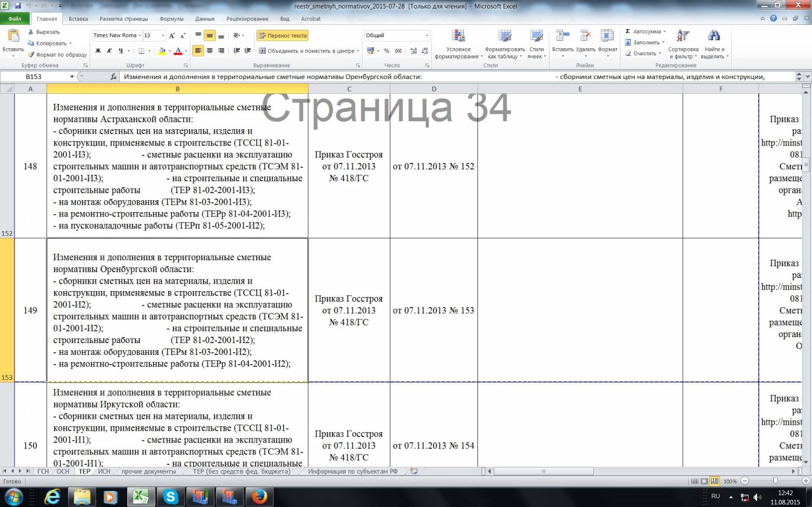
Task: Click the Percent style icon
Action: pyautogui.click(x=387, y=51)
